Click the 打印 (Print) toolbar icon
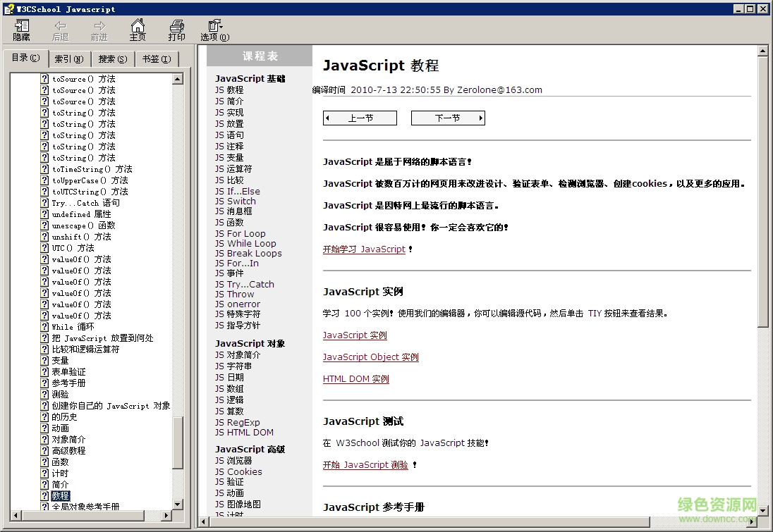Image resolution: width=773 pixels, height=532 pixels. coord(176,30)
